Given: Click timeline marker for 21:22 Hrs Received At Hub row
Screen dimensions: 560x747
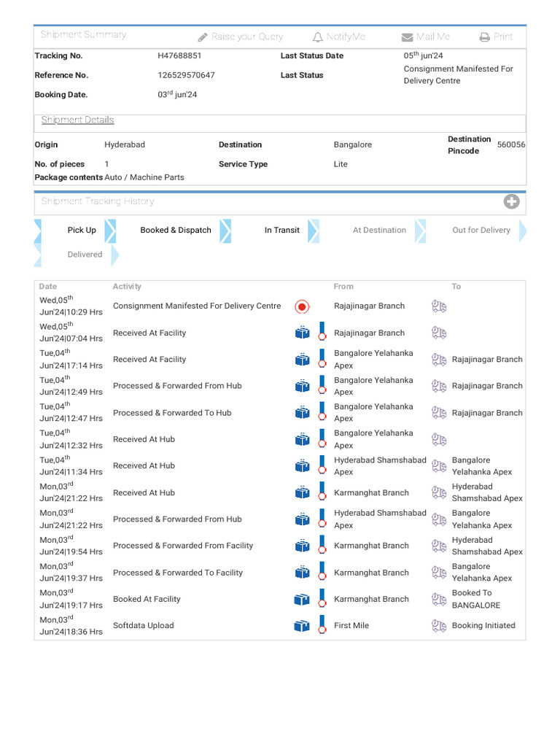Looking at the screenshot, I should coord(322,493).
